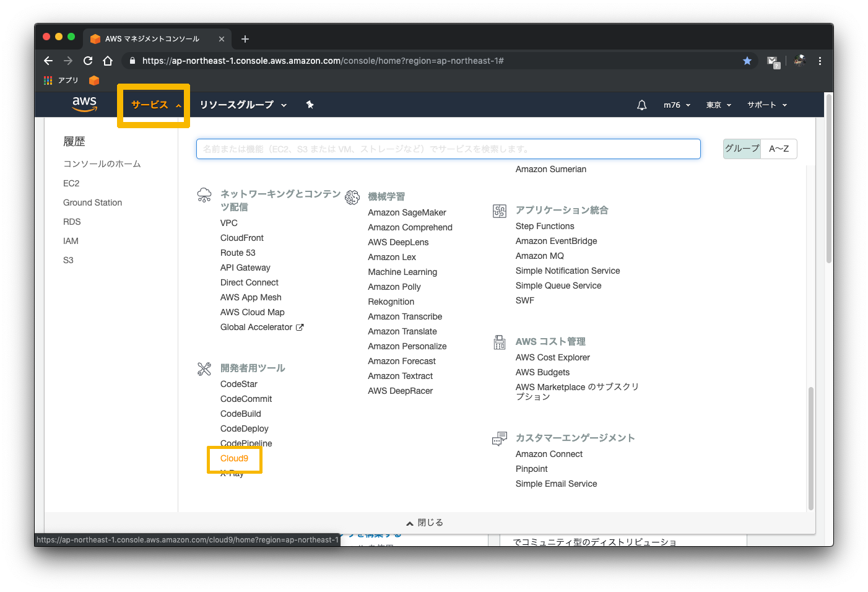Open the CodeCommit service

coord(246,399)
